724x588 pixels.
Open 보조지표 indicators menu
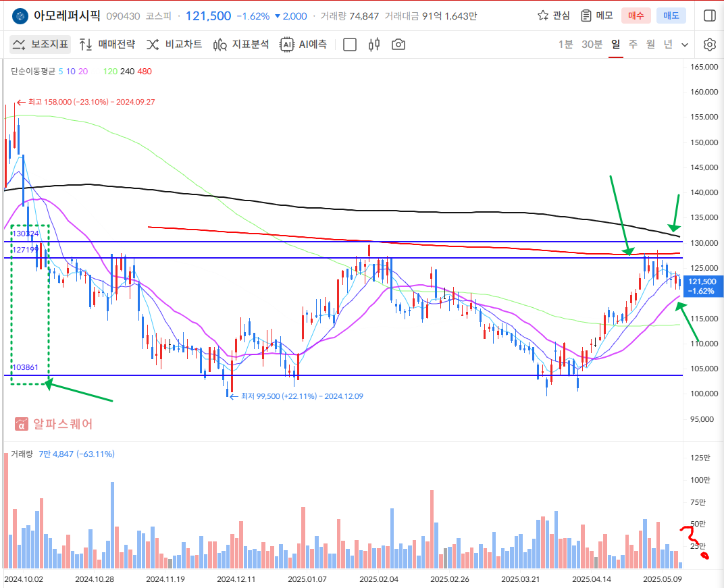(40, 45)
